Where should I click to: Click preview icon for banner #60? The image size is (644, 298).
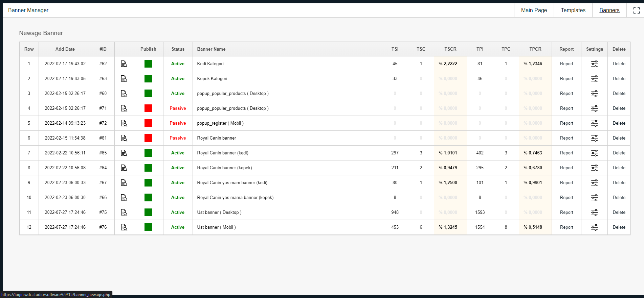pos(124,94)
